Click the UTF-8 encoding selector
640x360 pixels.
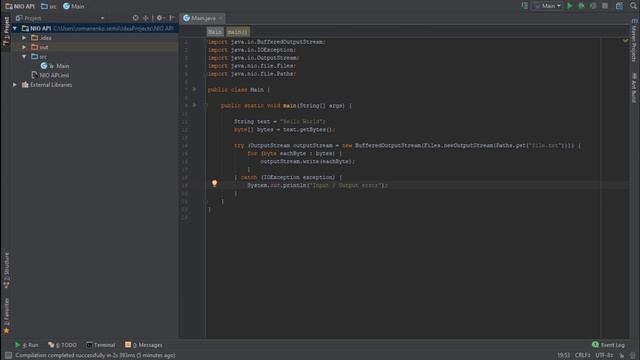(604, 356)
